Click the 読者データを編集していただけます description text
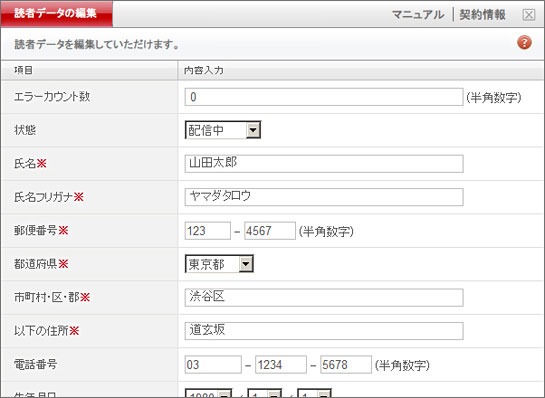The width and height of the screenshot is (545, 398). pos(97,44)
